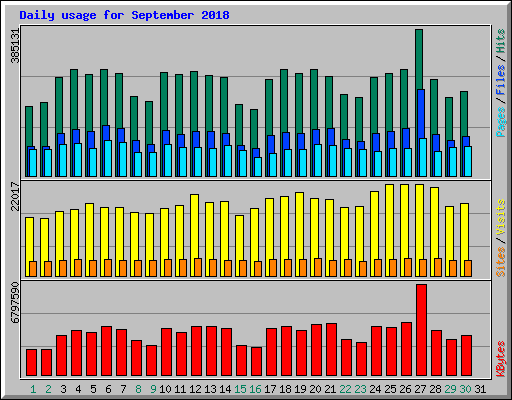The image size is (512, 400).
Task: Click day label 15 on the x-axis
Action: pyautogui.click(x=240, y=389)
